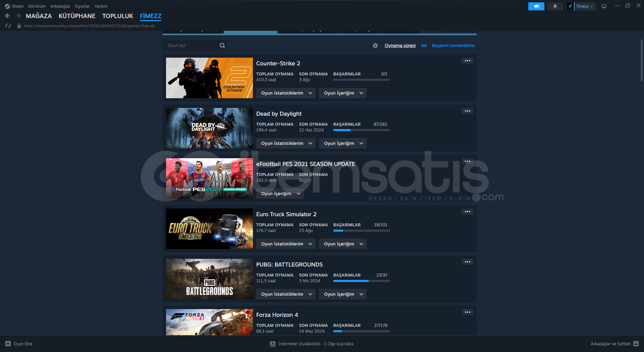Viewport: 644px width, 352px height.
Task: Click the page vertical scrollbar
Action: point(641,60)
